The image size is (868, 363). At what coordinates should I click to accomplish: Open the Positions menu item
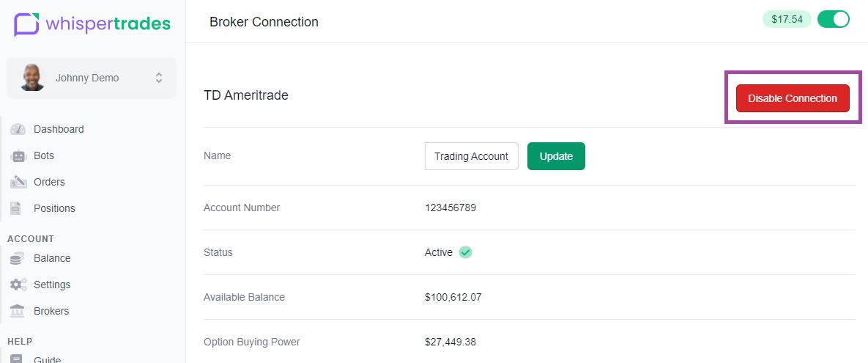(x=54, y=208)
